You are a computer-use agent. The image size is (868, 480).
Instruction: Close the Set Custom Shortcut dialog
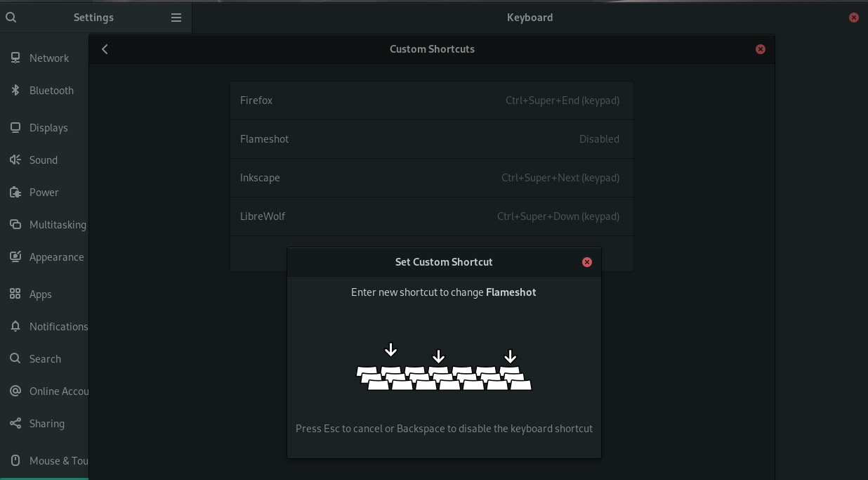point(587,262)
